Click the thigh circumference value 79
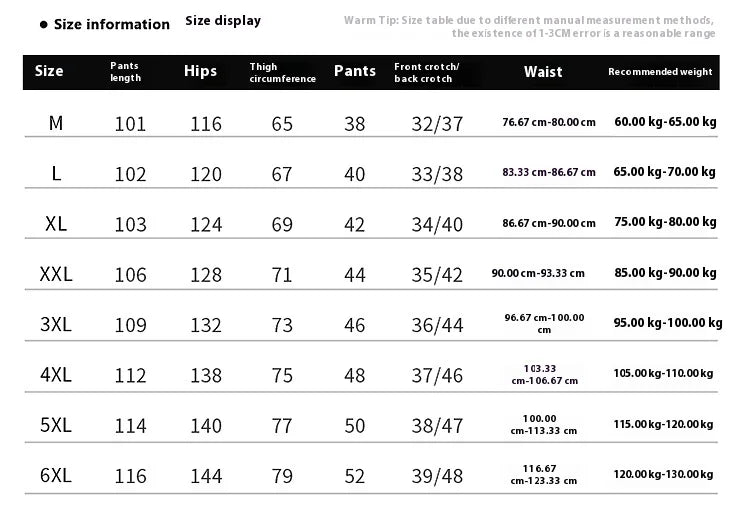750x525 pixels. click(282, 476)
